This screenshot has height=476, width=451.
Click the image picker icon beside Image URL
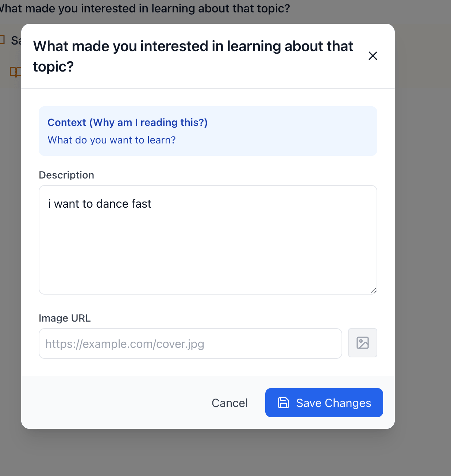tap(362, 343)
